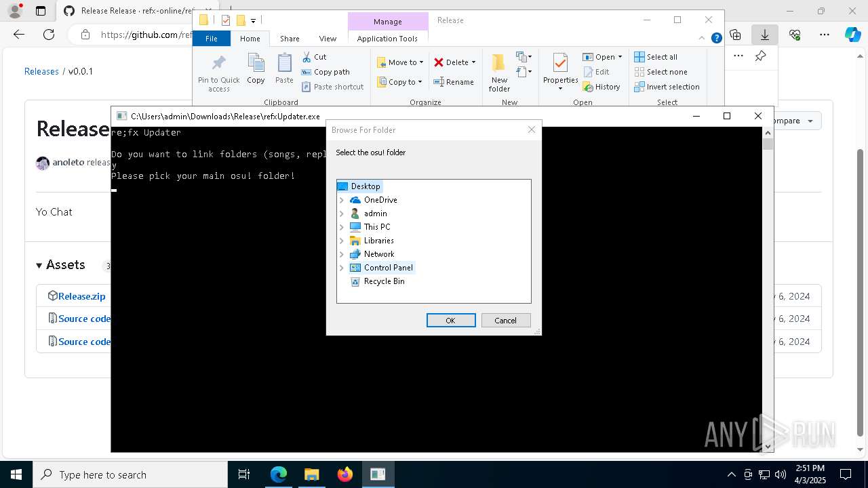Image resolution: width=868 pixels, height=488 pixels.
Task: Select Desktop in folder tree
Action: click(366, 186)
